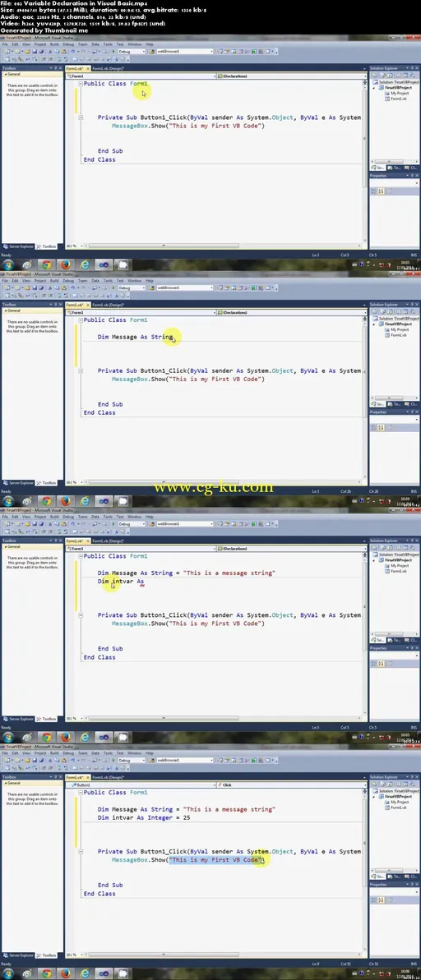The width and height of the screenshot is (421, 980).
Task: Collapse Public Class Form1 region in first frame
Action: [80, 84]
